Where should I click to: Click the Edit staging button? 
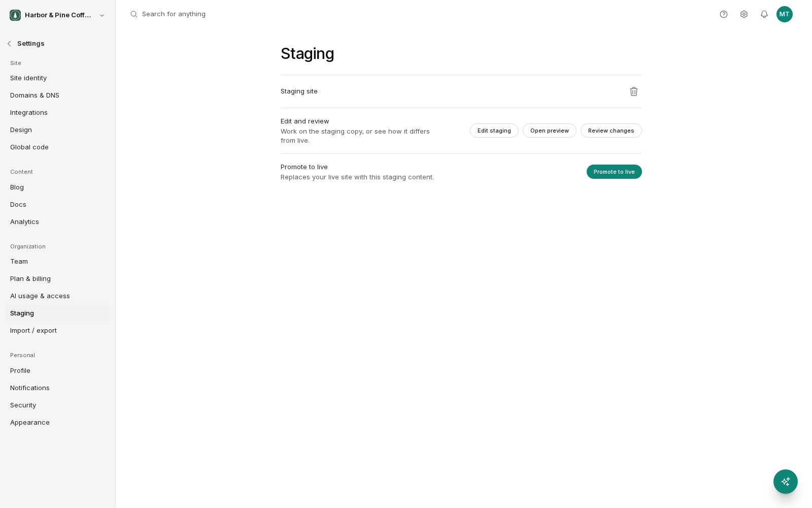coord(494,131)
